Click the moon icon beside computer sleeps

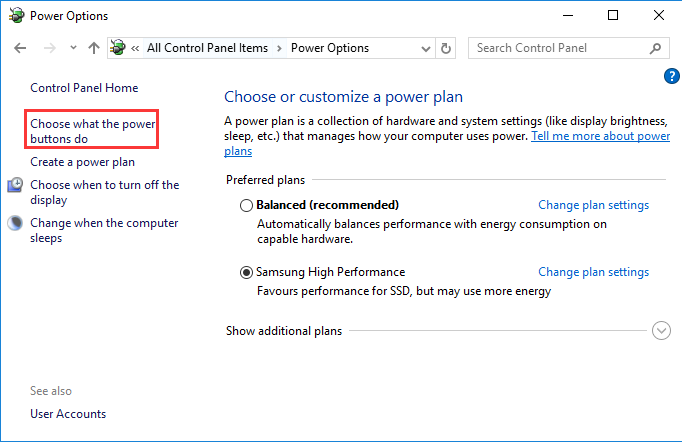(15, 223)
